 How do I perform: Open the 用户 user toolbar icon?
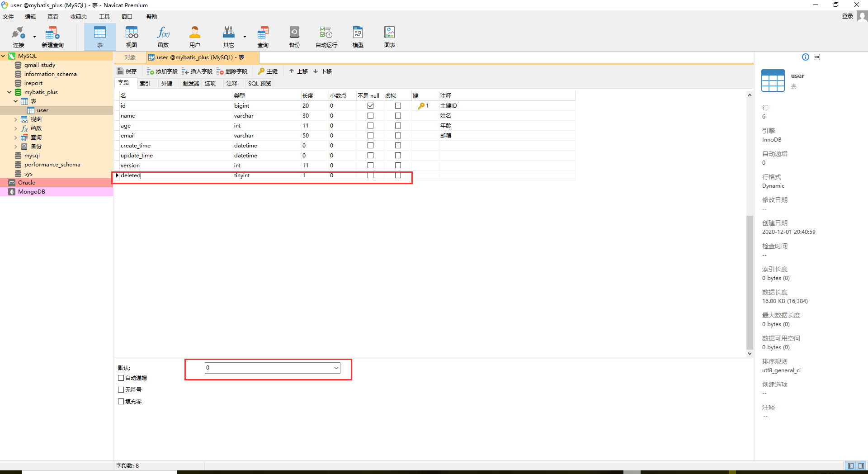pos(195,37)
